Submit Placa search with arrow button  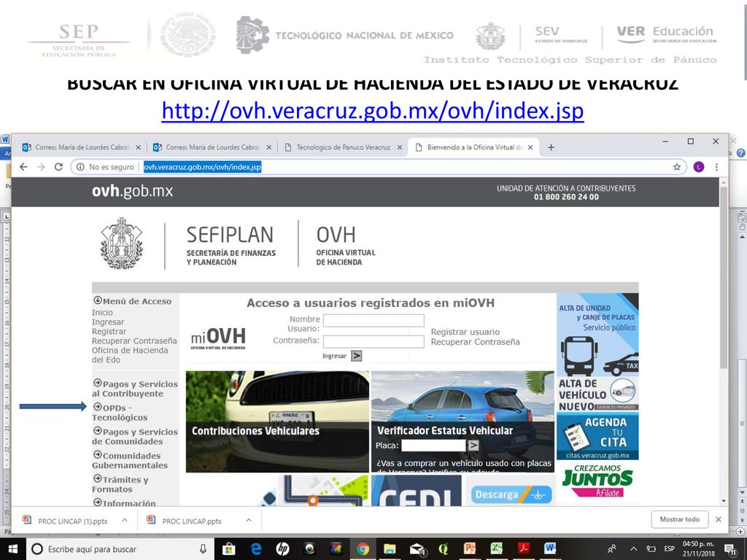tap(473, 446)
